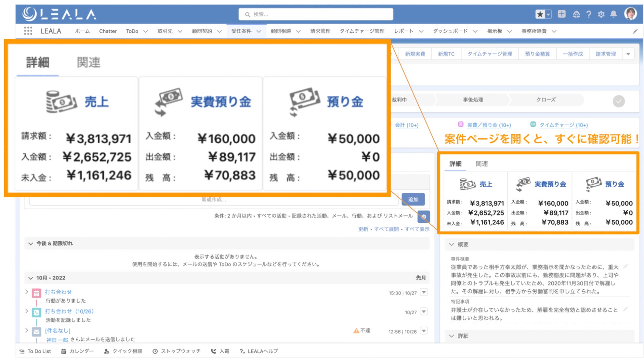Image resolution: width=644 pixels, height=359 pixels.
Task: Open dropdown arrow for 受任案件 tab
Action: point(259,31)
